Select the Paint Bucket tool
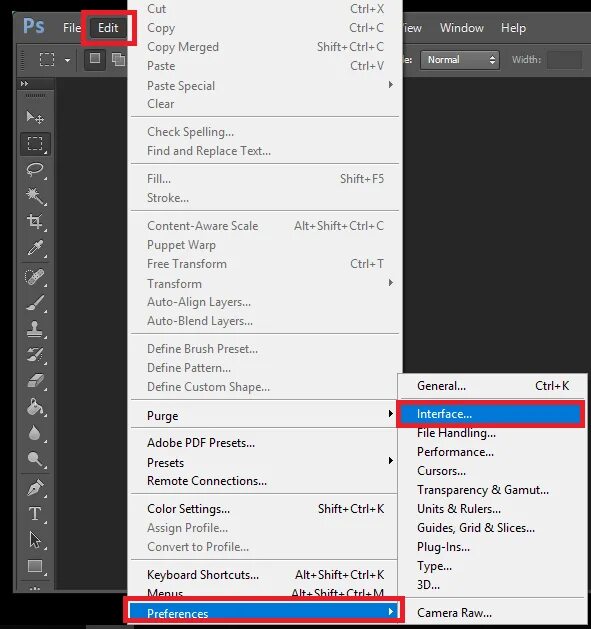 (35, 407)
